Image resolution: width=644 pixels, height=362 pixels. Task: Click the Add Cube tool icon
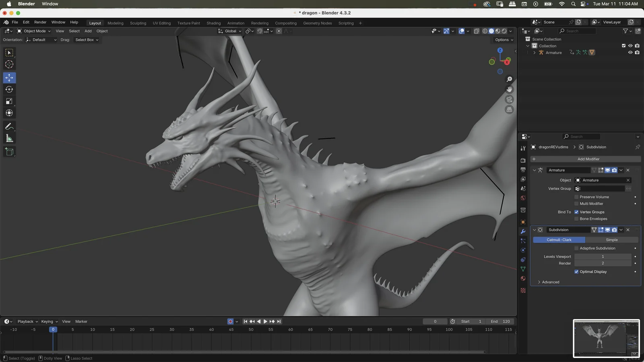9,152
